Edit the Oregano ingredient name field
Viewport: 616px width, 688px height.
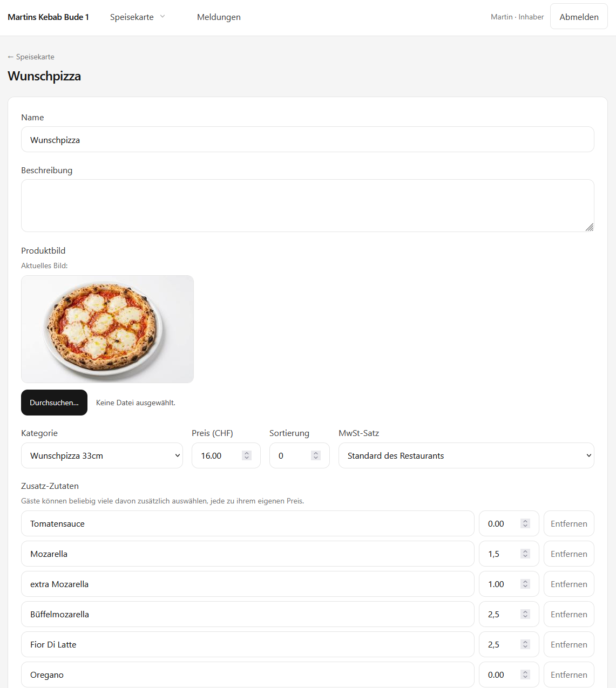[248, 675]
